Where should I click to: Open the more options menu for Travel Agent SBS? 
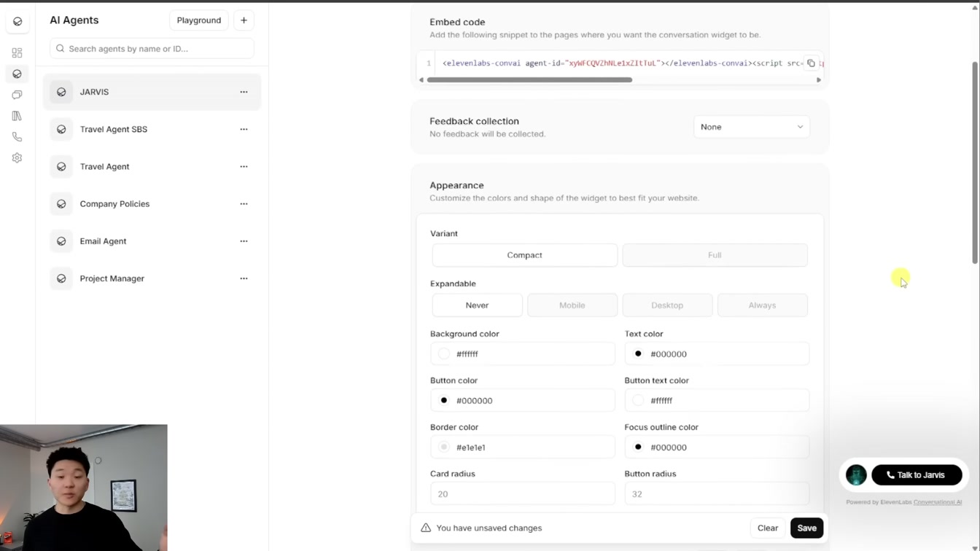[x=244, y=129]
